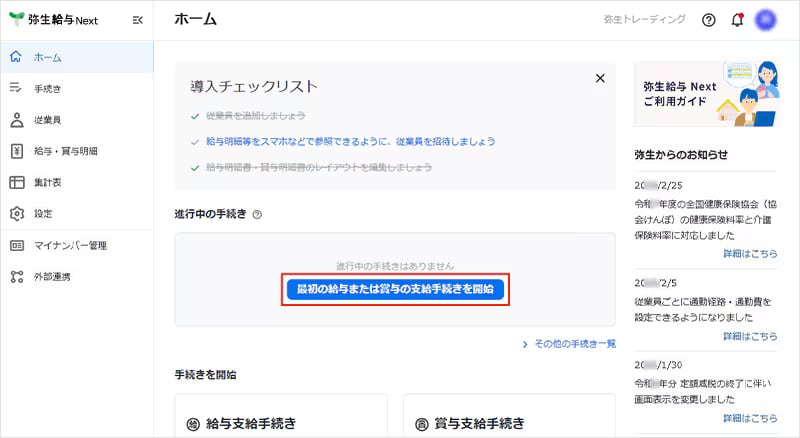Open the notifications bell icon
This screenshot has height=438, width=800.
point(737,20)
